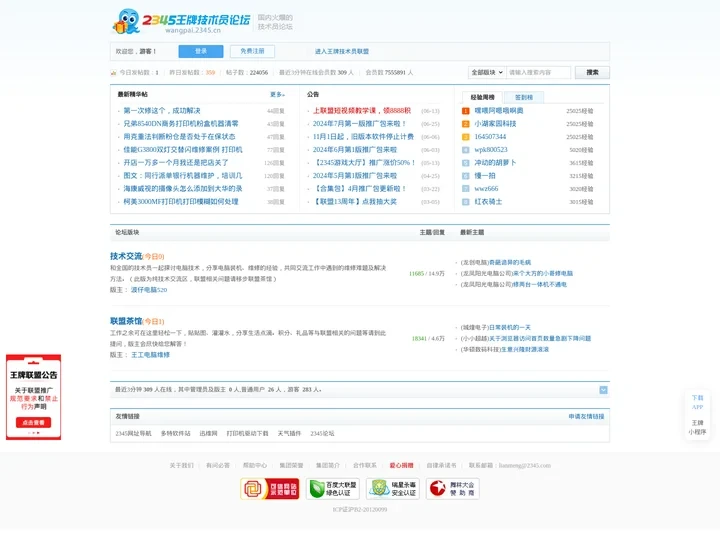Open the 技术交流 forum board
The width and height of the screenshot is (720, 540).
[126, 256]
